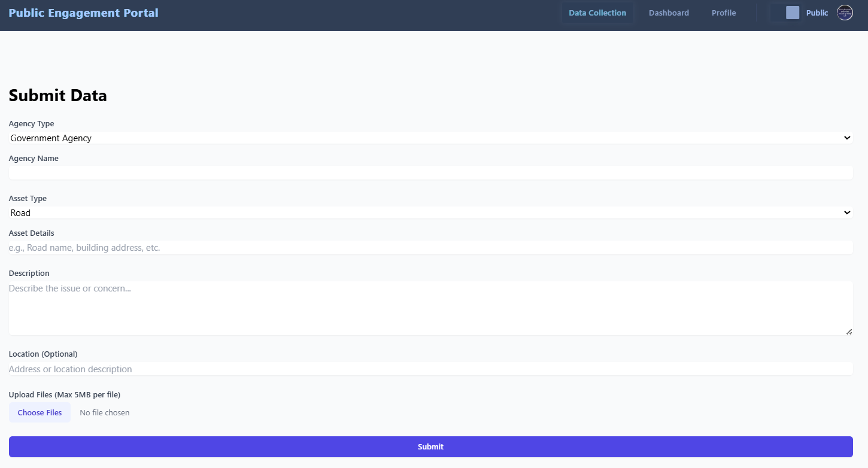
Task: Go to the Profile tab
Action: coord(724,13)
